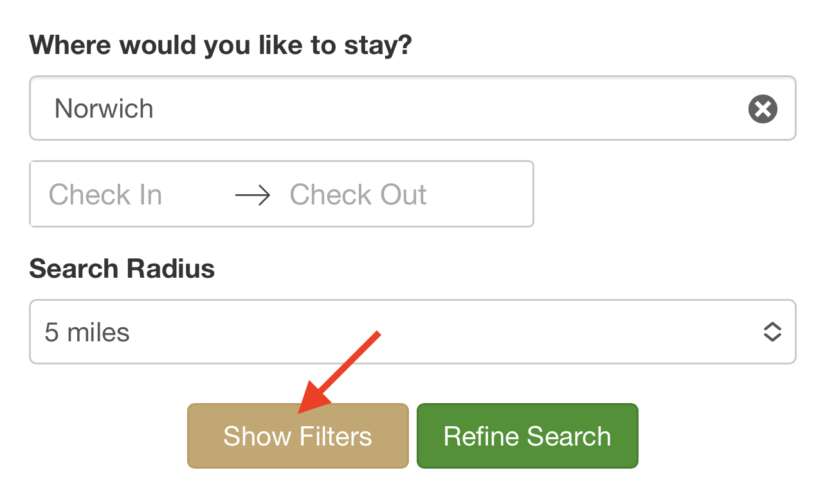
Task: Click empty space right of Norwich text
Action: click(x=450, y=109)
